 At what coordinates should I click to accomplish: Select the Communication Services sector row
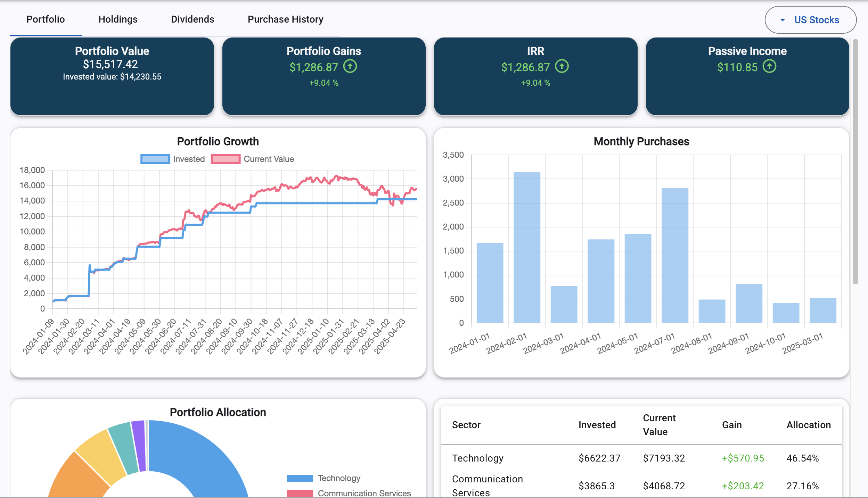click(641, 485)
